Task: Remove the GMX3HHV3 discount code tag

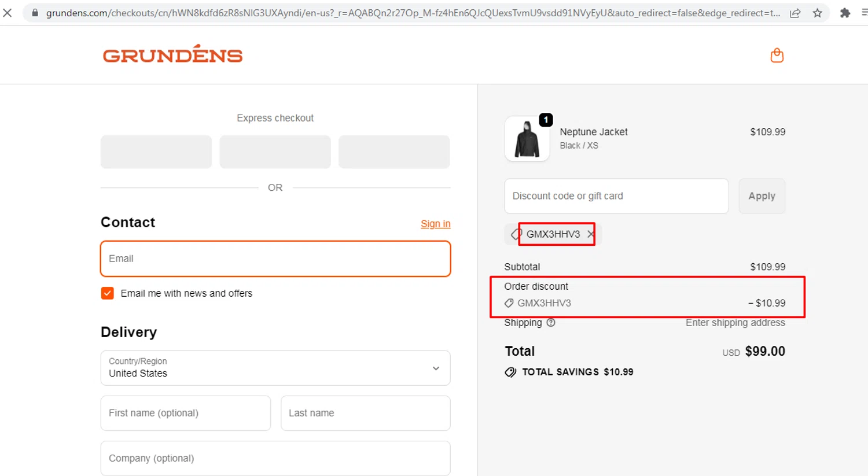Action: click(590, 234)
